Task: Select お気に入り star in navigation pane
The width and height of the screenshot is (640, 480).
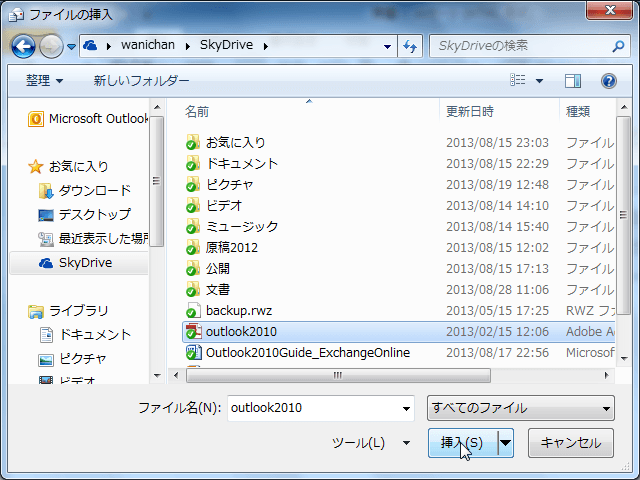Action: (x=68, y=167)
